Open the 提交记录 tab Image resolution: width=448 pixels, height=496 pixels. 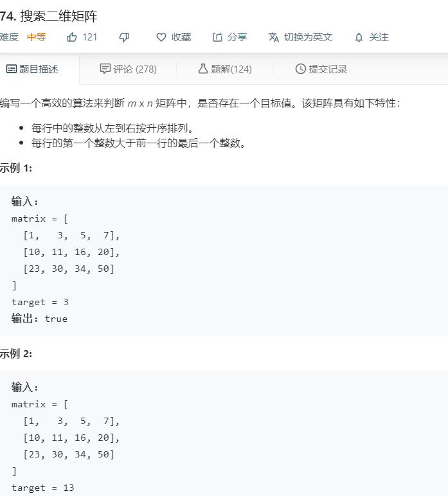point(321,69)
